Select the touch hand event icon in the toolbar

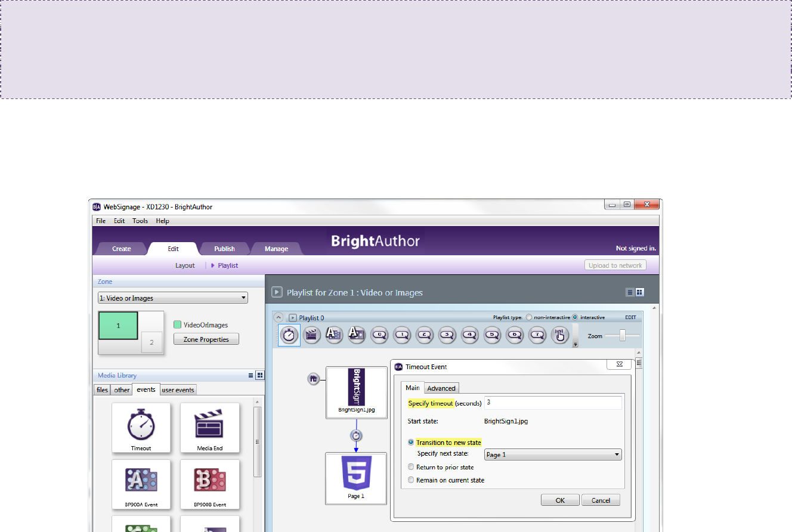(x=559, y=335)
